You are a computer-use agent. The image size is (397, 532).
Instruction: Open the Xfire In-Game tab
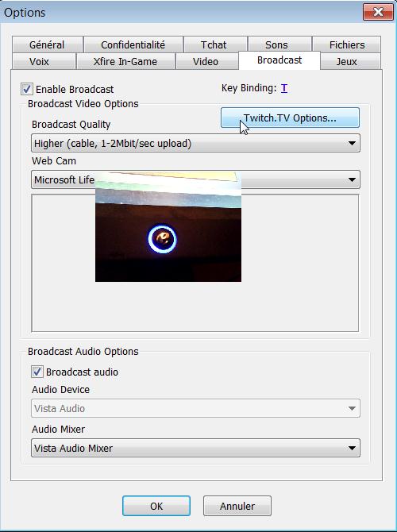[x=125, y=61]
